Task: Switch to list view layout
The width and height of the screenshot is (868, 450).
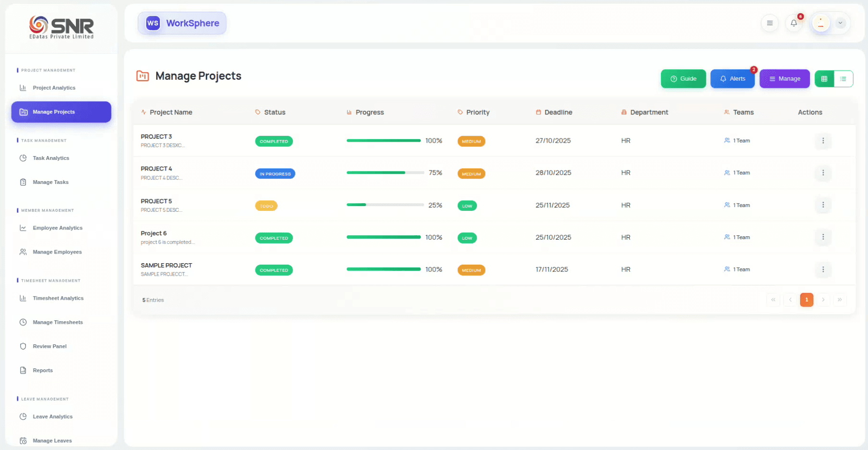Action: (x=843, y=79)
